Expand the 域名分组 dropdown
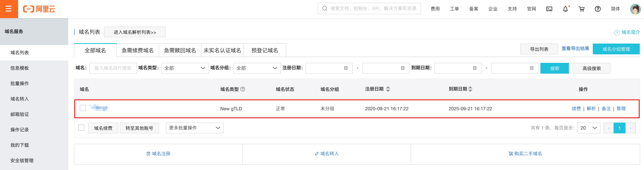 tap(257, 68)
